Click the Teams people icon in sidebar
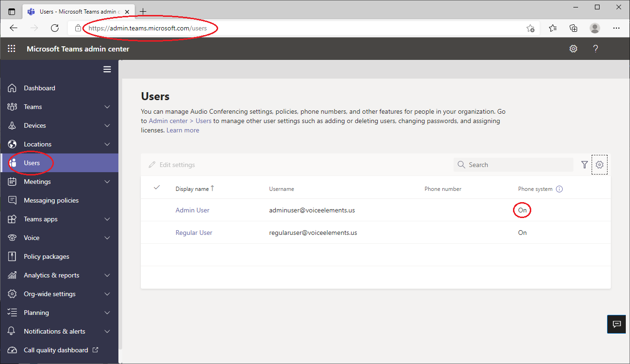The height and width of the screenshot is (364, 630). 12,107
